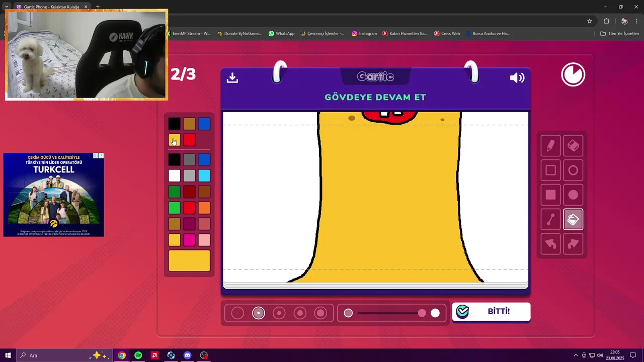Viewport: 644px width, 362px height.
Task: Switch to the Gartic Phone tab
Action: 50,7
